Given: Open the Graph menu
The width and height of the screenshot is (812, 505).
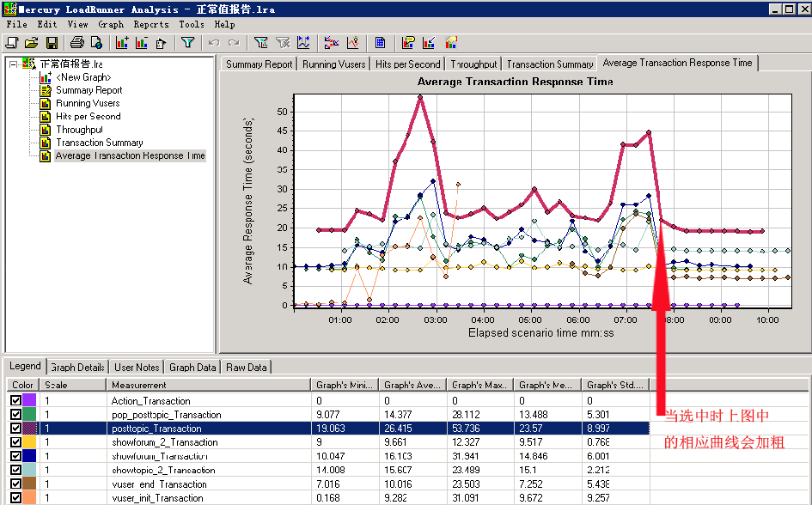Looking at the screenshot, I should tap(111, 25).
